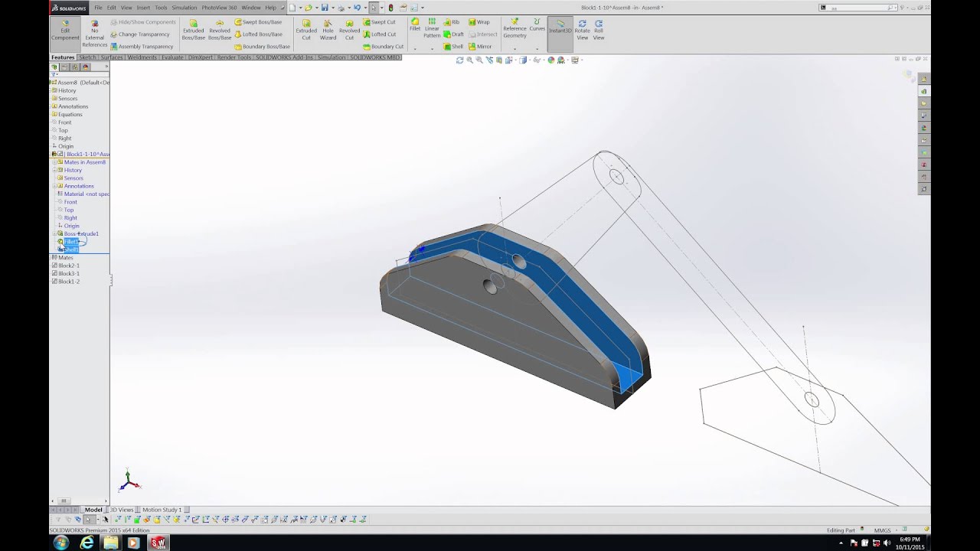The image size is (980, 551).
Task: Open File Explorer from taskbar
Action: [111, 543]
